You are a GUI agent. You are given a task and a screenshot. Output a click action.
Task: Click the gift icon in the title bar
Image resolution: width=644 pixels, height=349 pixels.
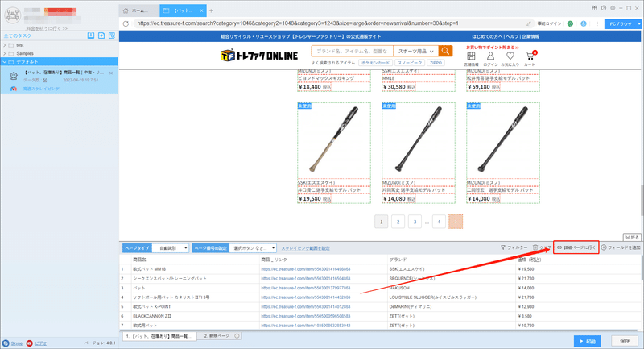click(594, 8)
